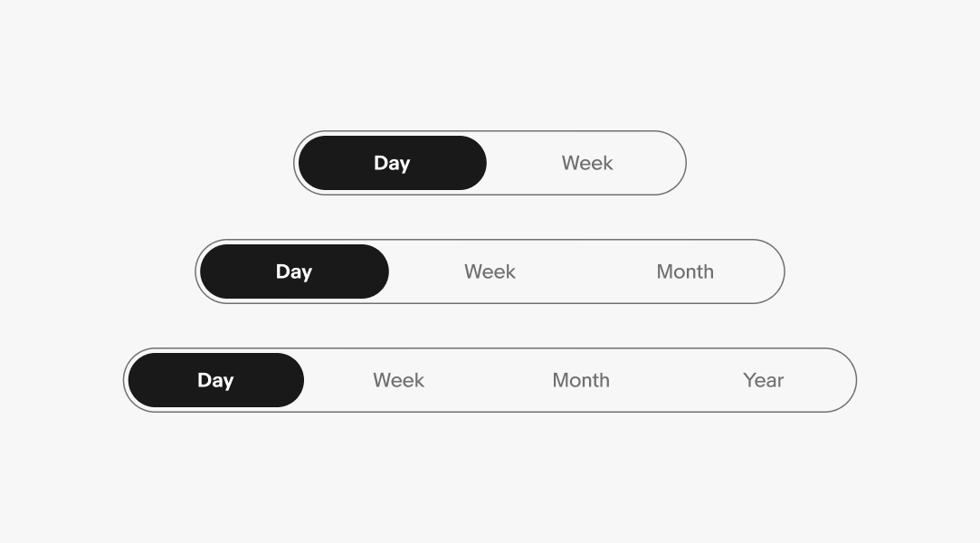Tap the black Day button in the longest selector
980x543 pixels.
[215, 380]
